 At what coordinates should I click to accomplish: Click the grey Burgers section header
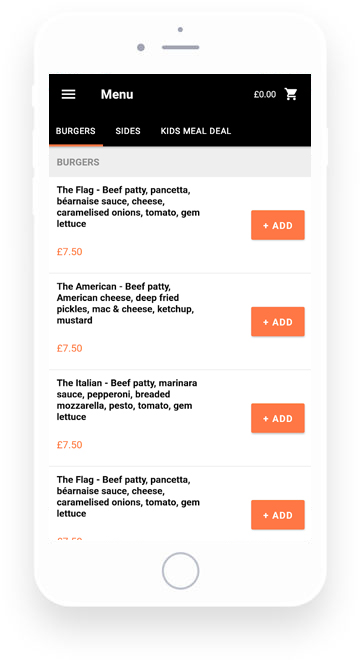[x=180, y=162]
